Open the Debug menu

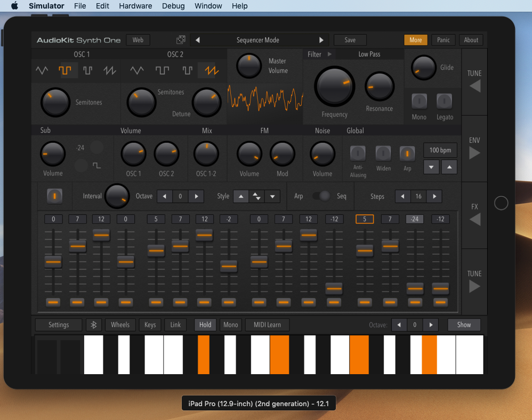point(173,6)
